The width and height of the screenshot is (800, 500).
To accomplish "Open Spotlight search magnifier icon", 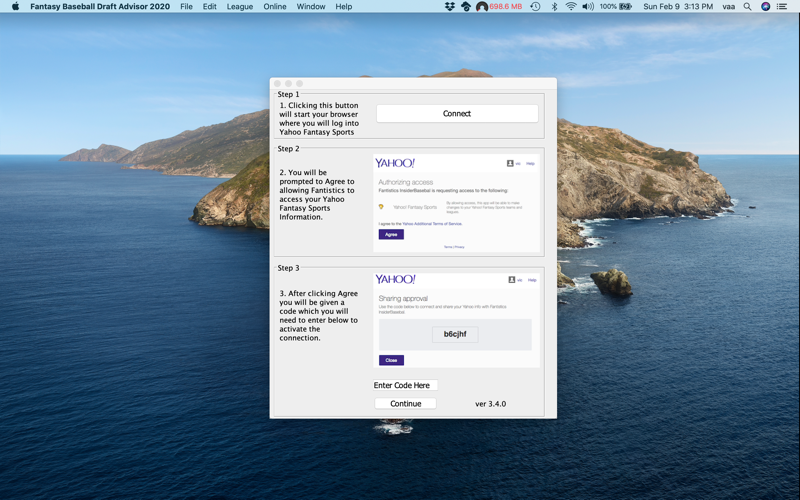I will (x=747, y=7).
